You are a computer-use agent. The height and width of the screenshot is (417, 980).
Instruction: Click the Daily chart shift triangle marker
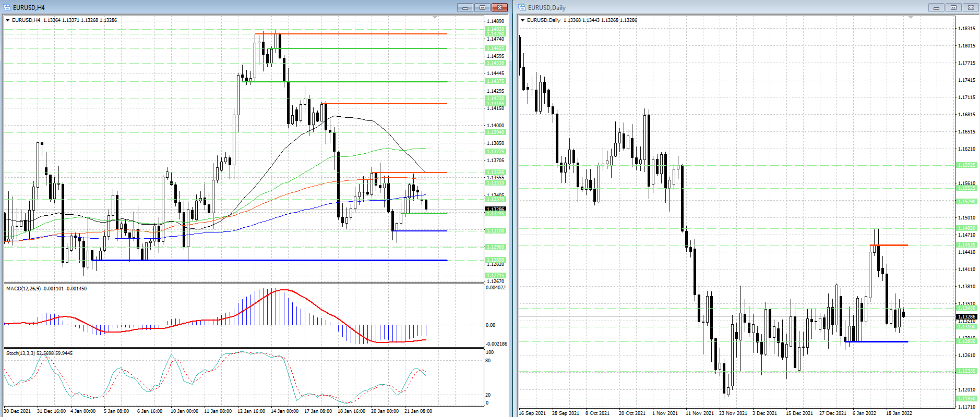[911, 18]
